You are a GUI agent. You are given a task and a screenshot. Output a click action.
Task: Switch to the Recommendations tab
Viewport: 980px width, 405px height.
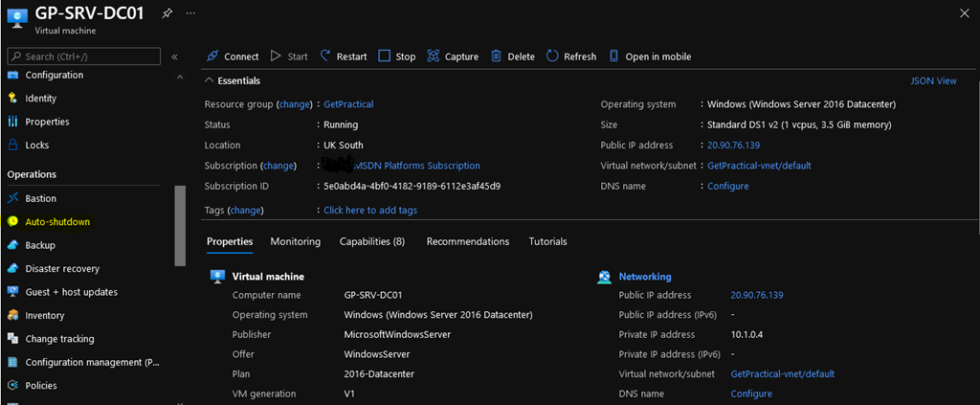(467, 241)
